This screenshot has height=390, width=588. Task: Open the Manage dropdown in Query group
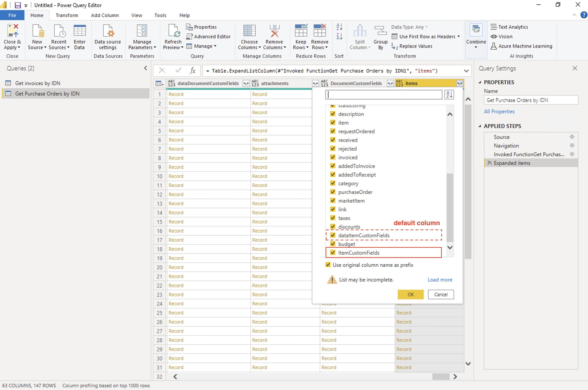[201, 46]
